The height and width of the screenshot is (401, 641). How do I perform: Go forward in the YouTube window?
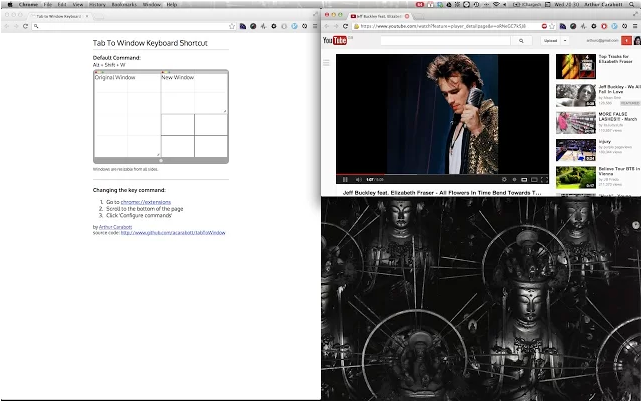[336, 26]
